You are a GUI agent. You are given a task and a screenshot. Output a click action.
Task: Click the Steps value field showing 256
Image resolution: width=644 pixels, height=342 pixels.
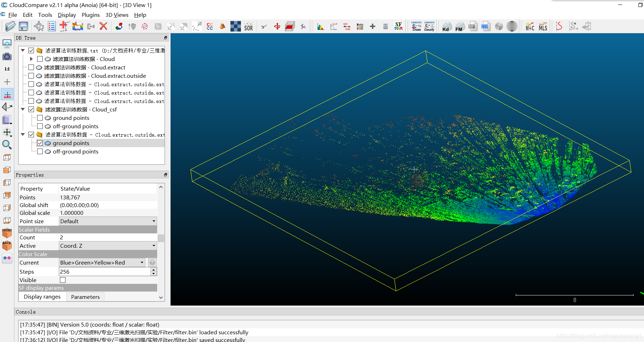pyautogui.click(x=105, y=272)
